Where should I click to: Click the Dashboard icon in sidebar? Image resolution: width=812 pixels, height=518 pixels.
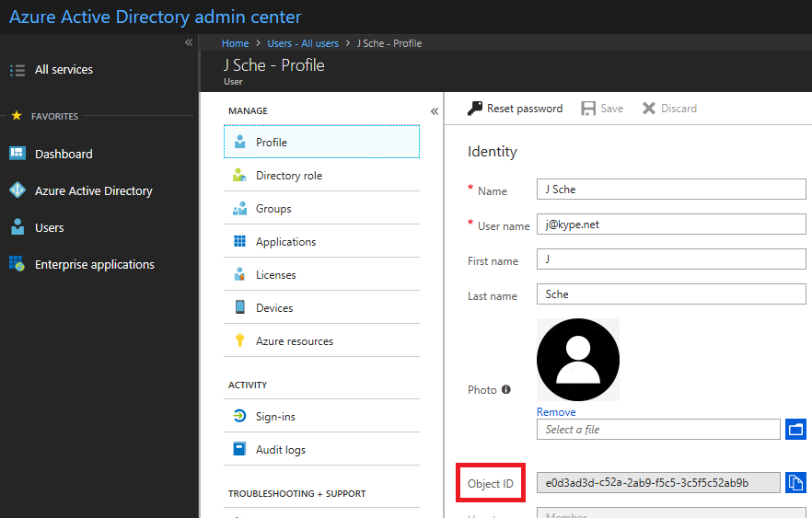coord(17,153)
